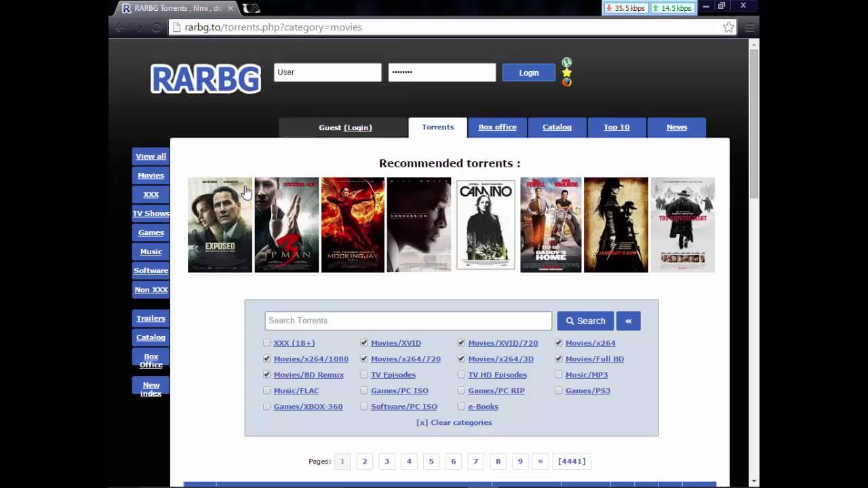This screenshot has width=868, height=488.
Task: Open the Catalog tab
Action: pyautogui.click(x=557, y=127)
